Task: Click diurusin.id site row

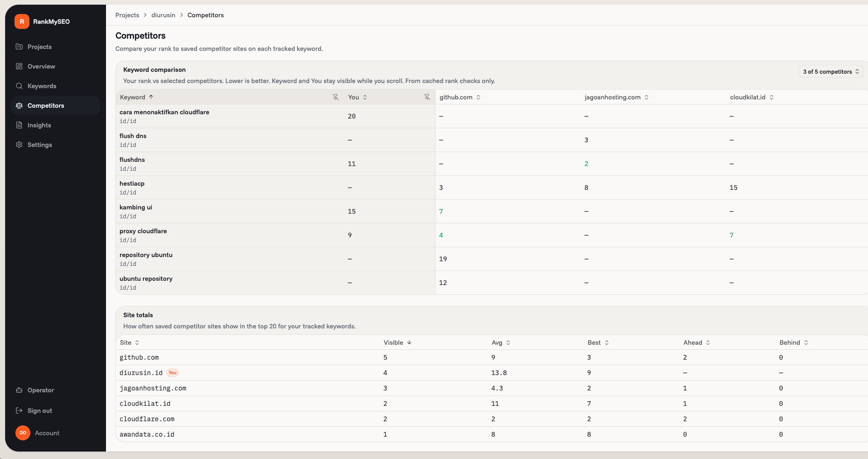Action: coord(491,373)
